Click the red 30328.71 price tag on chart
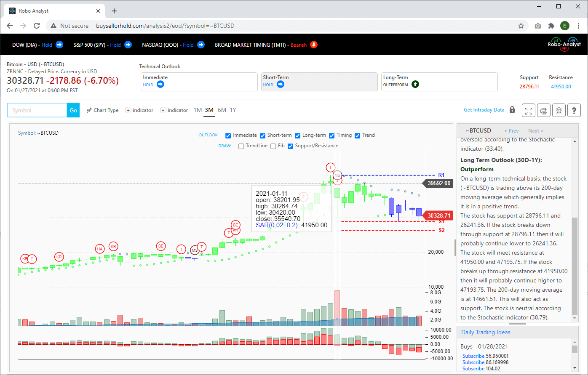This screenshot has width=588, height=375. tap(437, 215)
